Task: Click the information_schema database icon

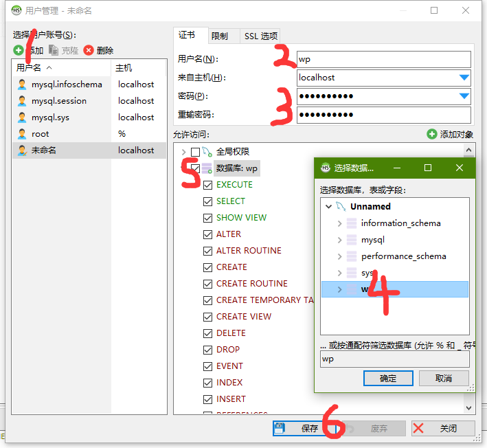Action: coord(352,223)
